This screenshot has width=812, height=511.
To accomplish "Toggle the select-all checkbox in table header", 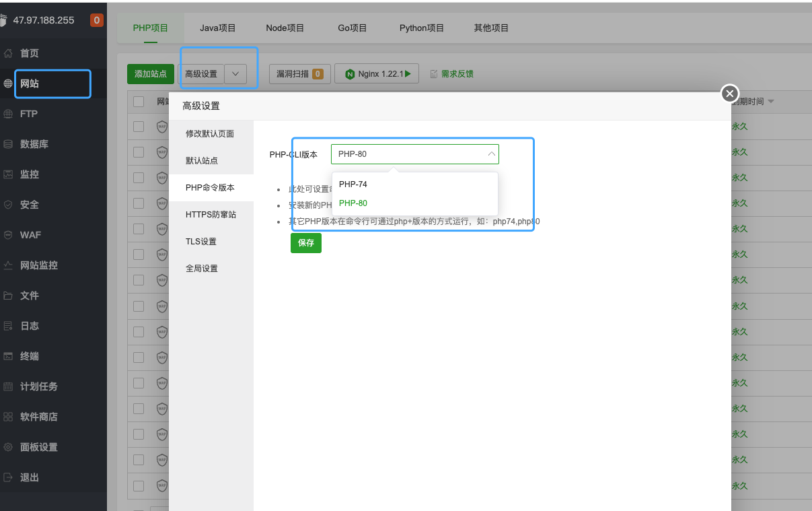I will tap(139, 102).
